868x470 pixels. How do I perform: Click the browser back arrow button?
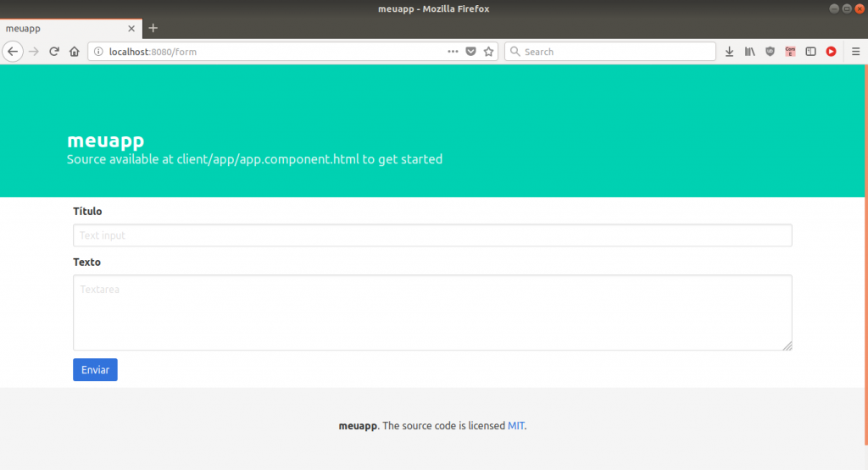pyautogui.click(x=13, y=52)
